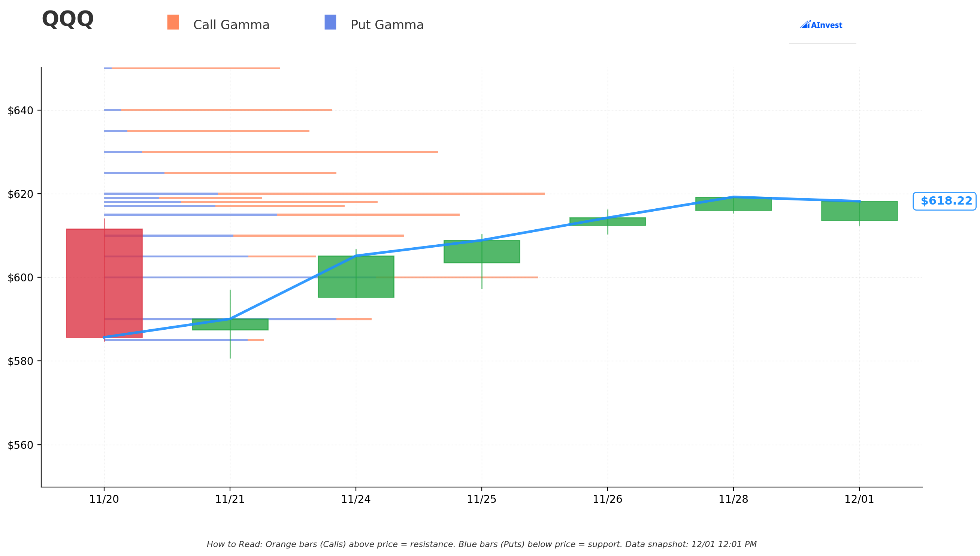This screenshot has width=980, height=556.
Task: Click the blue Put Gamma legend swatch
Action: (330, 22)
